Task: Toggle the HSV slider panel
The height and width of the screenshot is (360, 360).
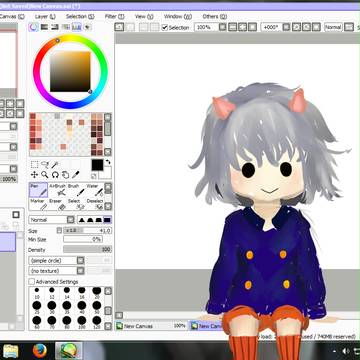Action: pos(55,27)
